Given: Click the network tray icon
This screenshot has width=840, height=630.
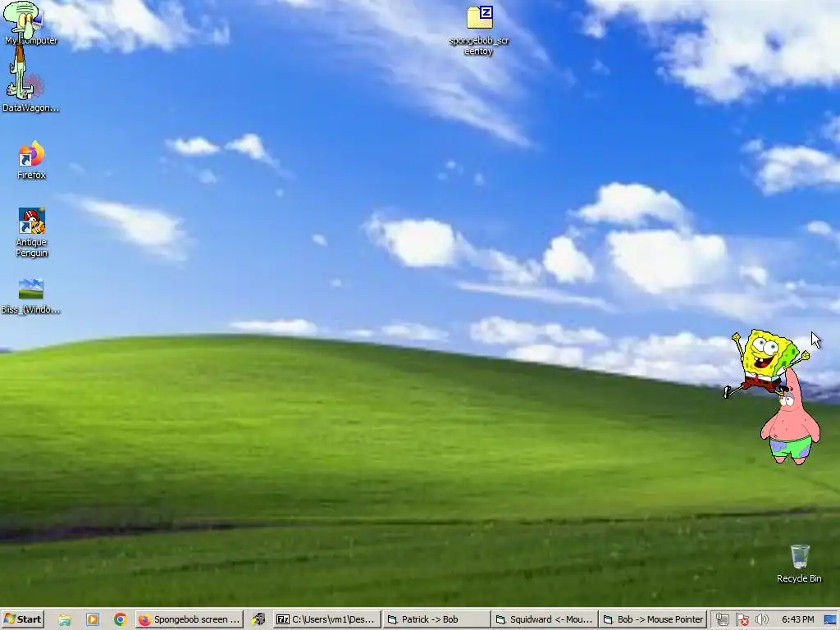Looking at the screenshot, I should pyautogui.click(x=722, y=620).
